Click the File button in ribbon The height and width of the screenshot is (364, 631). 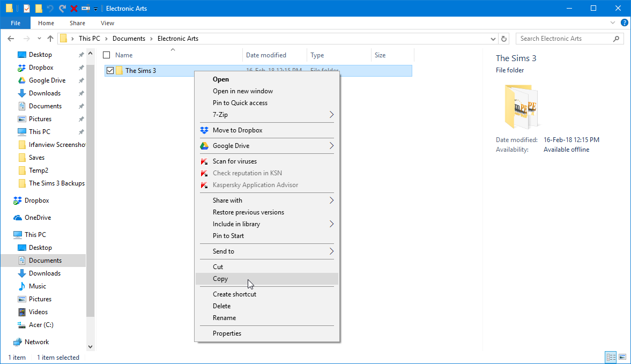tap(16, 23)
